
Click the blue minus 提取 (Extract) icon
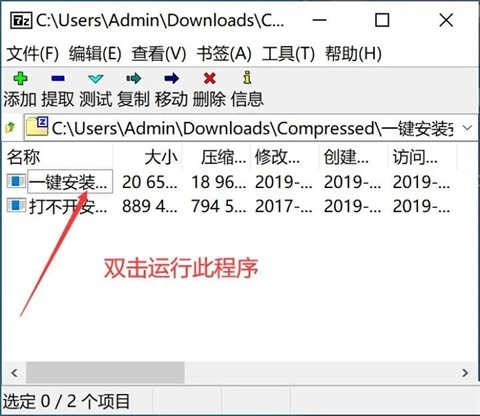[x=58, y=79]
